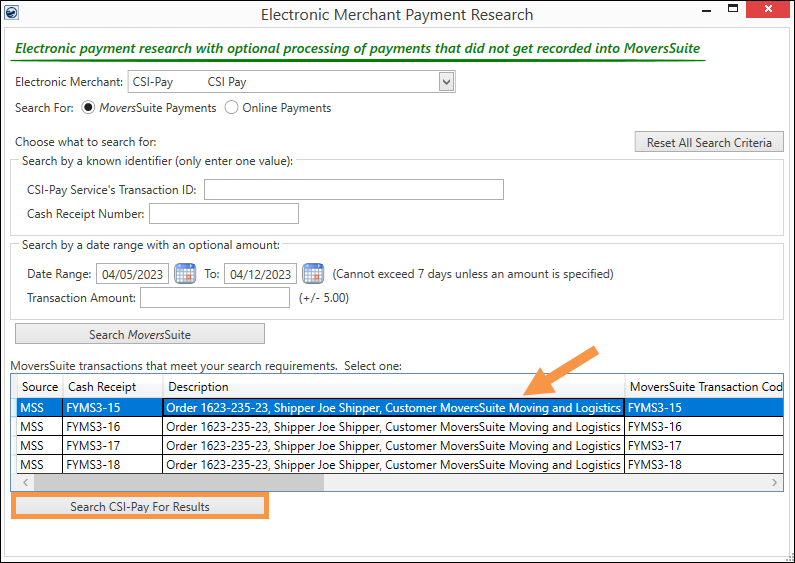The image size is (795, 563).
Task: Click the Description cell of row FYMS3-18
Action: click(x=393, y=465)
